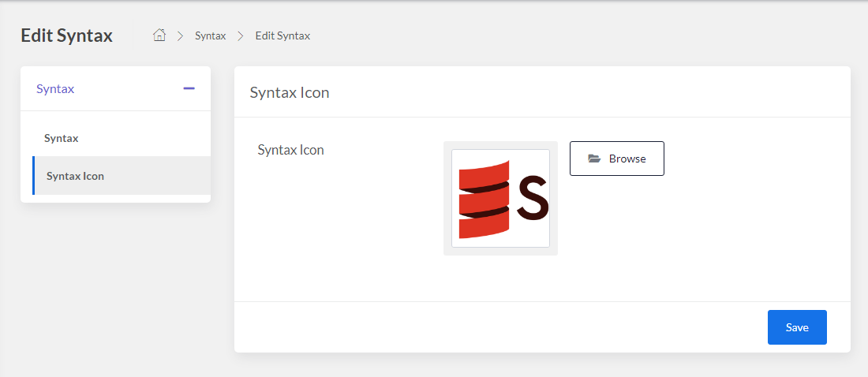Save the syntax icon changes
Screen dimensions: 868x377
(797, 327)
